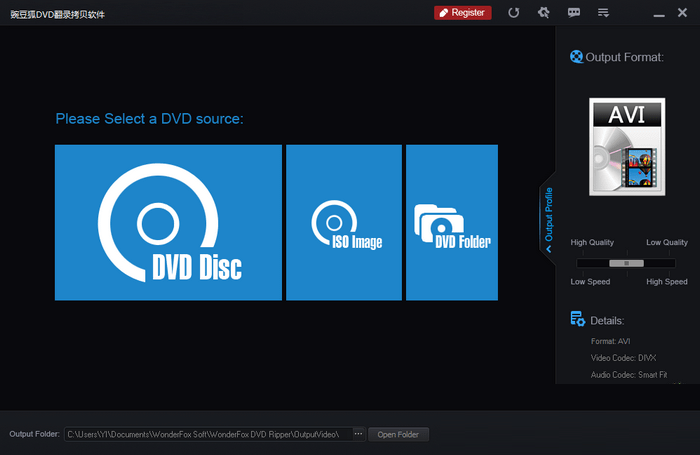The height and width of the screenshot is (455, 700).
Task: Close the DVD ripper window
Action: coord(684,13)
